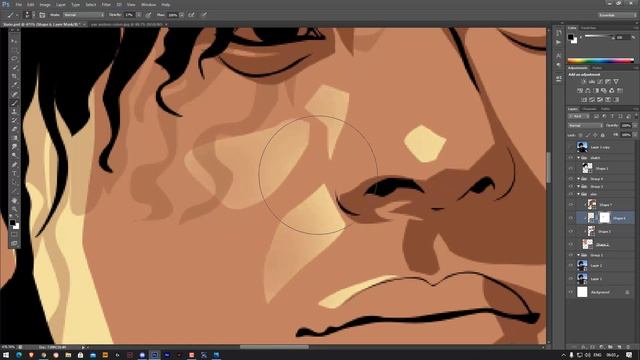Click the taskbar volume icon
Image resolution: width=640 pixels, height=360 pixels.
click(588, 355)
